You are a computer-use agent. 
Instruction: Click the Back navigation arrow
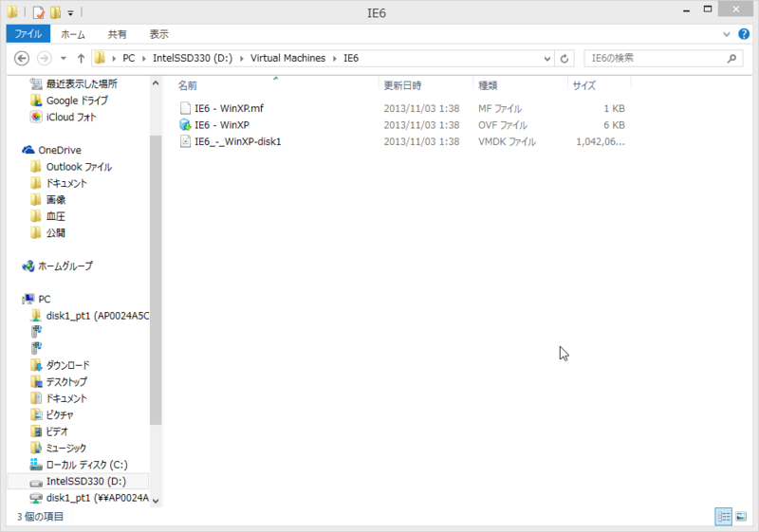click(x=22, y=59)
